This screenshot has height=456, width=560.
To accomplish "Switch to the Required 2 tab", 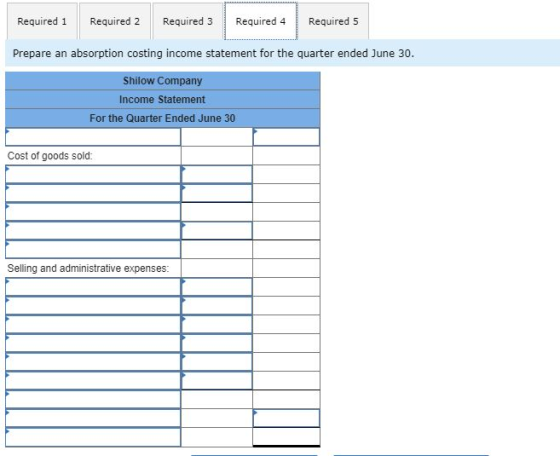I will tap(115, 21).
